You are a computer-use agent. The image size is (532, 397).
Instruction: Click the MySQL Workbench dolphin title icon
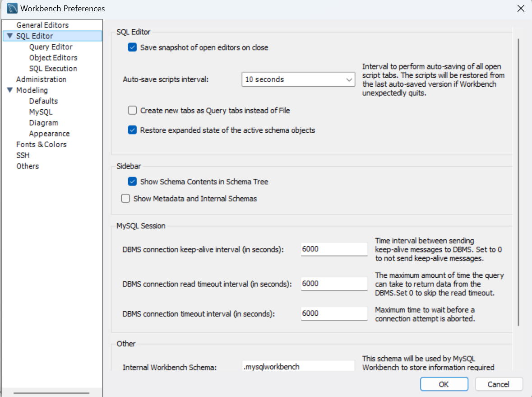click(12, 8)
